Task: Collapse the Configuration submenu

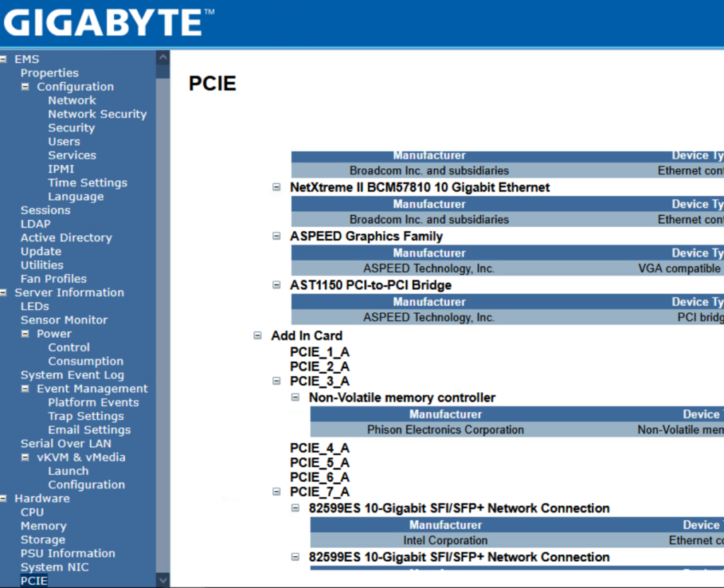Action: click(x=25, y=87)
